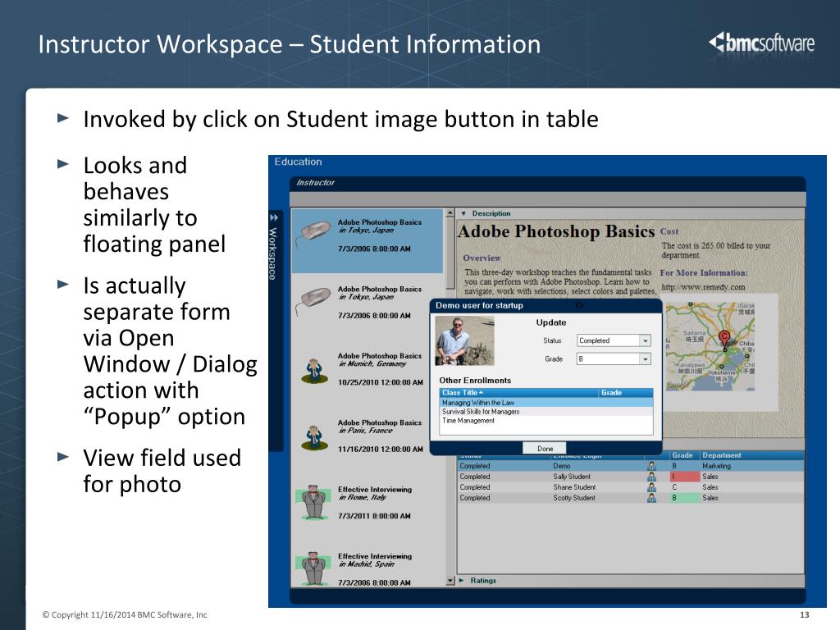
Task: Click the bmcsoftware logo
Action: point(761,43)
